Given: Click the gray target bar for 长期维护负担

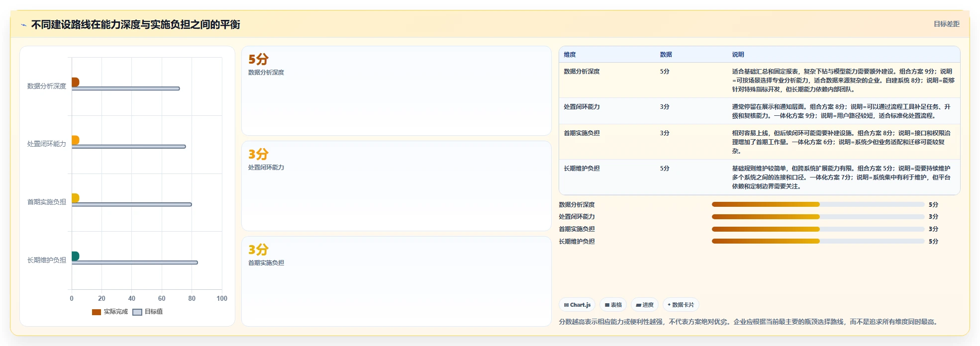Looking at the screenshot, I should tap(134, 262).
